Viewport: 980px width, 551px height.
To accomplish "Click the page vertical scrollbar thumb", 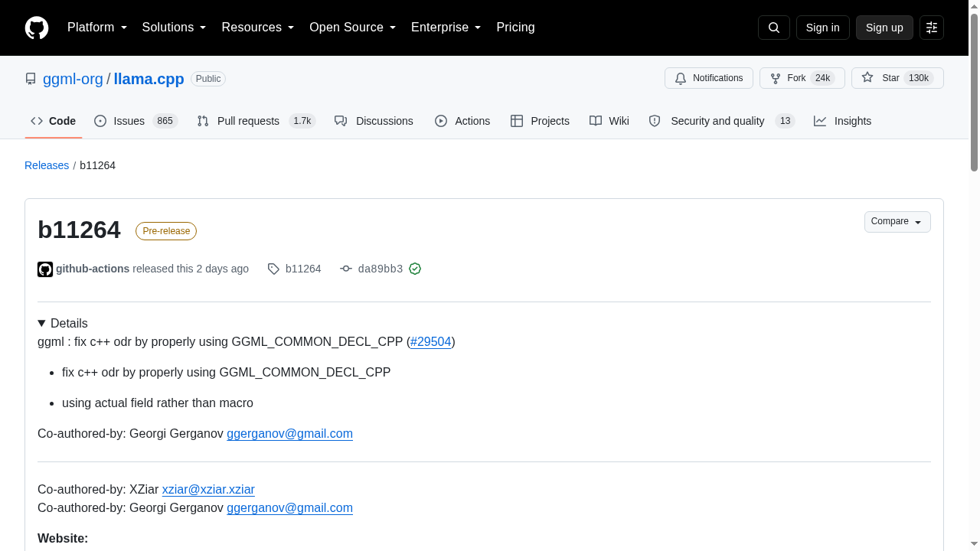I will [x=974, y=92].
